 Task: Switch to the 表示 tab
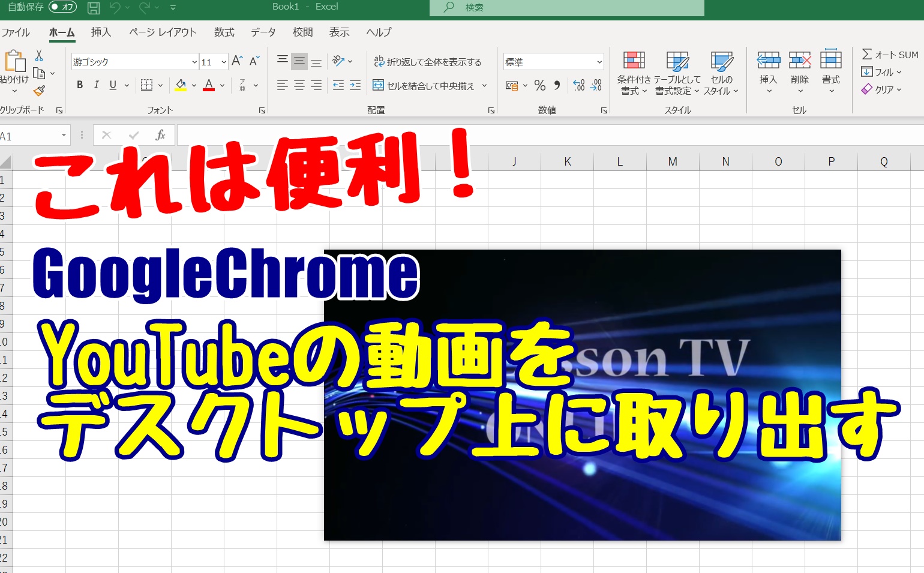pyautogui.click(x=339, y=32)
